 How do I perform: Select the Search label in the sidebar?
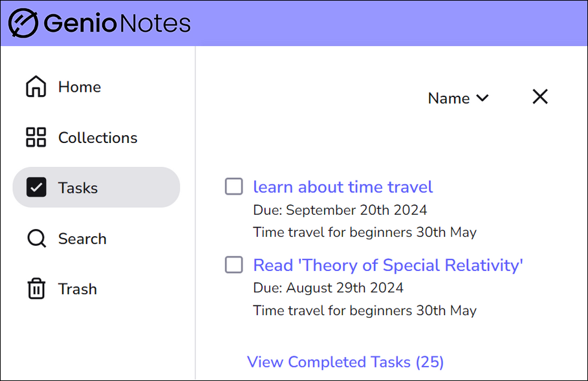point(82,239)
